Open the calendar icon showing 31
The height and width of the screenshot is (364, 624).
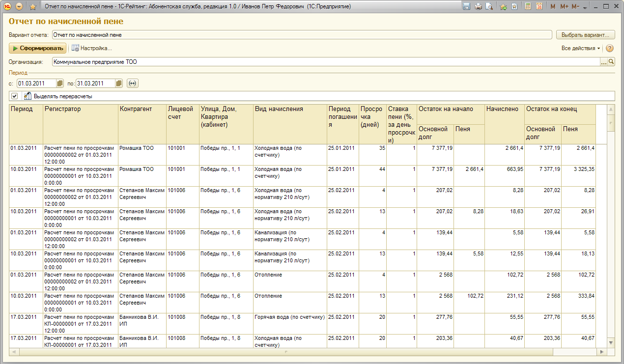pos(539,6)
